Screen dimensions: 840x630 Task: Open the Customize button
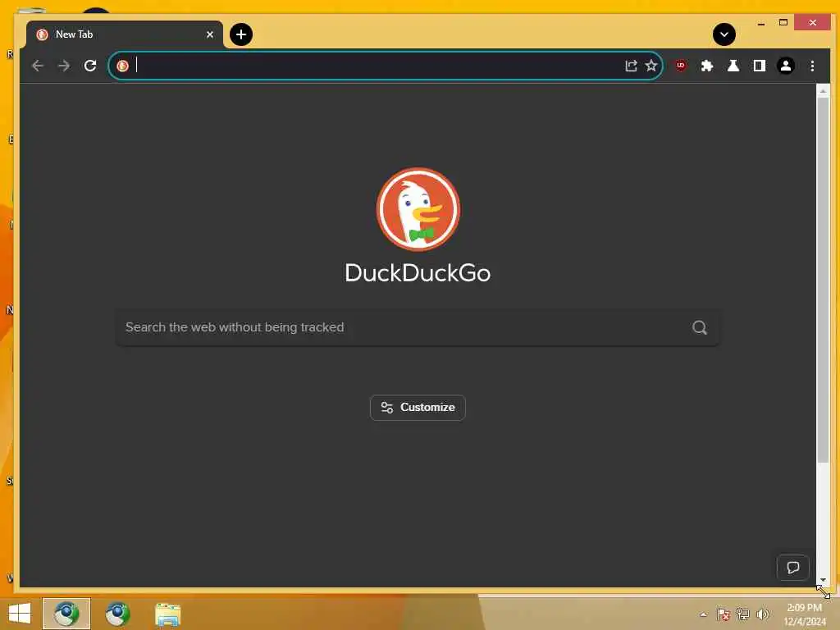pyautogui.click(x=418, y=408)
